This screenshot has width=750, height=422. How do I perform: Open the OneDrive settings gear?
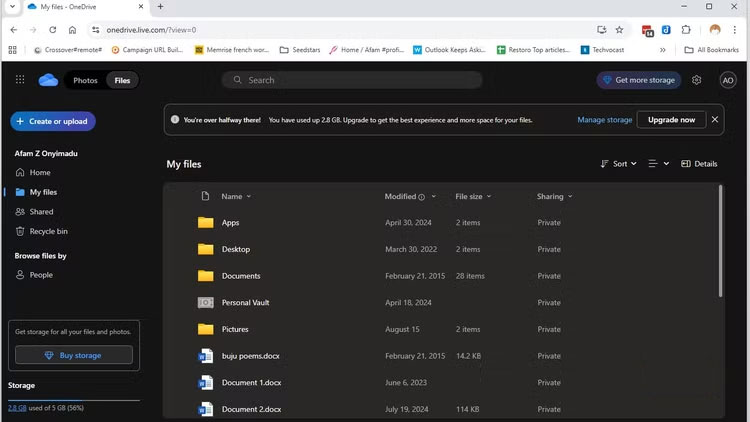coord(697,80)
